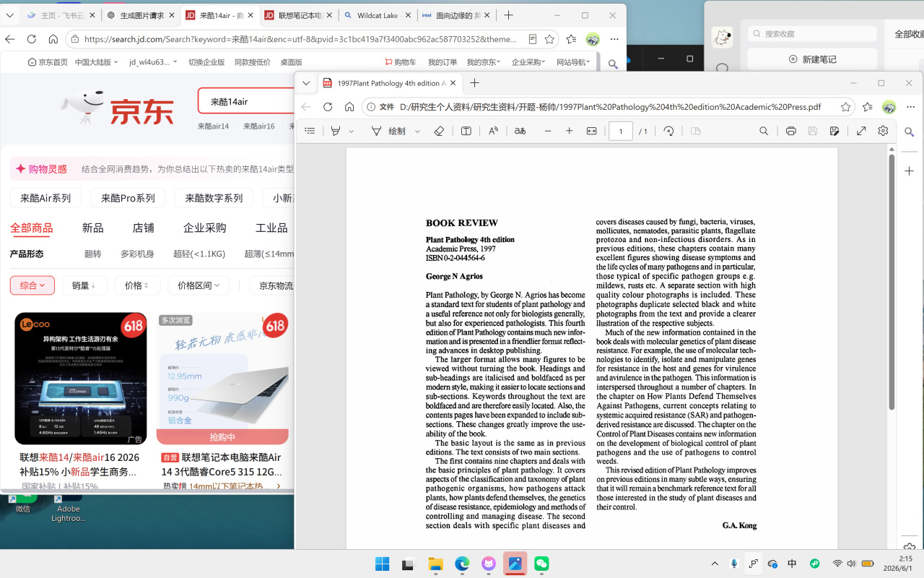Refresh the JD search page
This screenshot has width=924, height=578.
pos(31,39)
